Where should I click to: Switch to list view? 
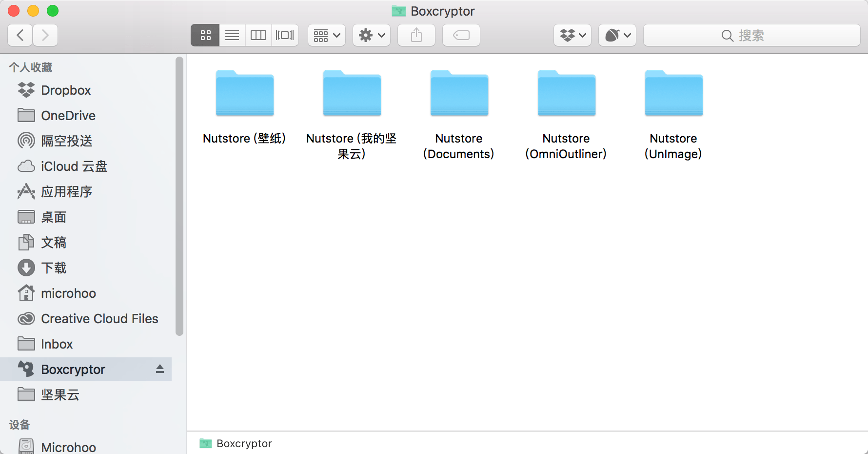pos(232,35)
